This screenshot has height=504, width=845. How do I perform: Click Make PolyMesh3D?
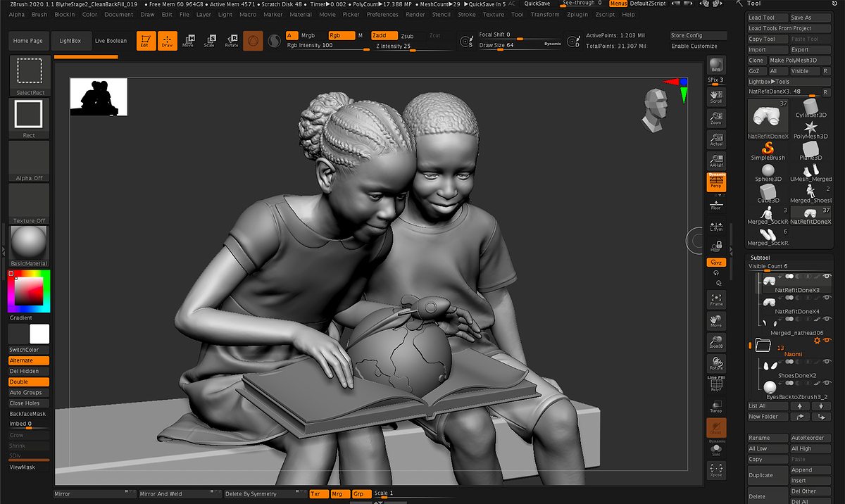point(799,61)
